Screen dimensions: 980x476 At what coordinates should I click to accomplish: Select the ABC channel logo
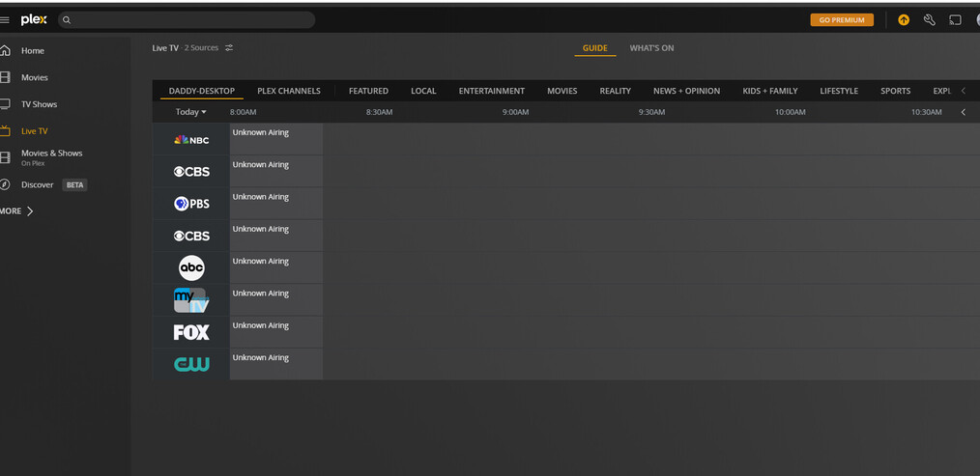(x=191, y=268)
